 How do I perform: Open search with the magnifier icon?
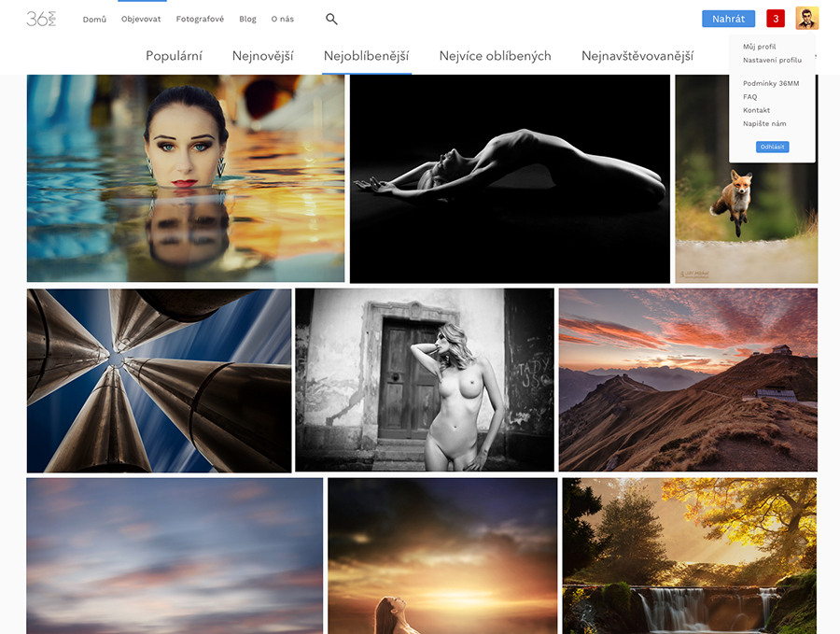tap(331, 19)
